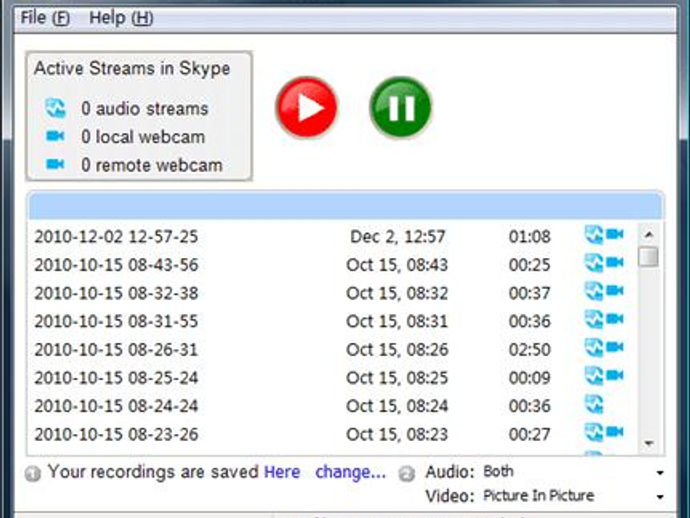Click the red record button
The height and width of the screenshot is (518, 690).
tap(307, 107)
